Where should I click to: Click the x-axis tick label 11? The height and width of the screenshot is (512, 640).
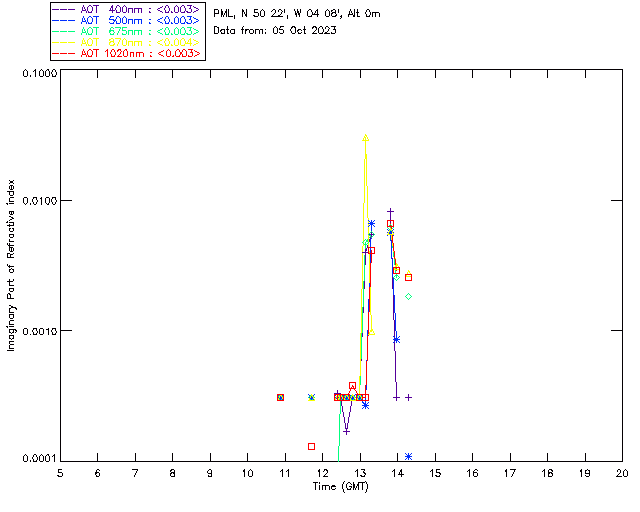[x=285, y=474]
